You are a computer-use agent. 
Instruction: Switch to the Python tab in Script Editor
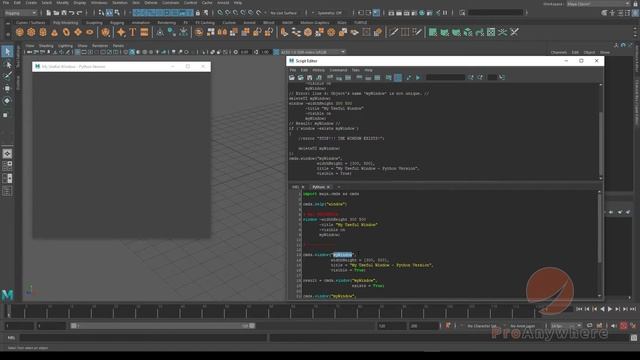[318, 187]
